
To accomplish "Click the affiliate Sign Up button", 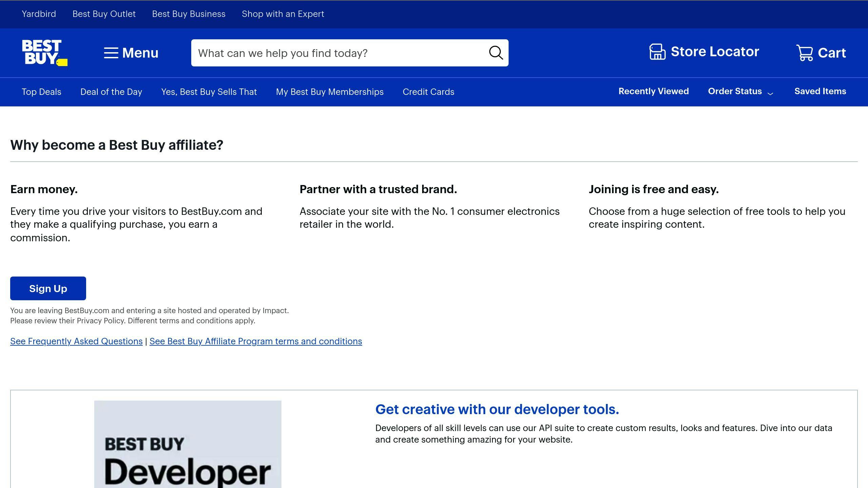I will [x=48, y=288].
